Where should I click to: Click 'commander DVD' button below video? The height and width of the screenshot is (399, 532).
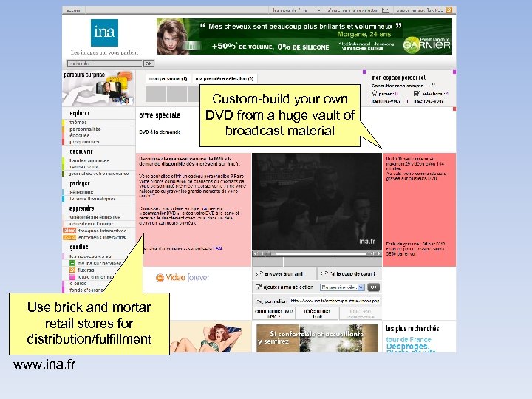(273, 313)
